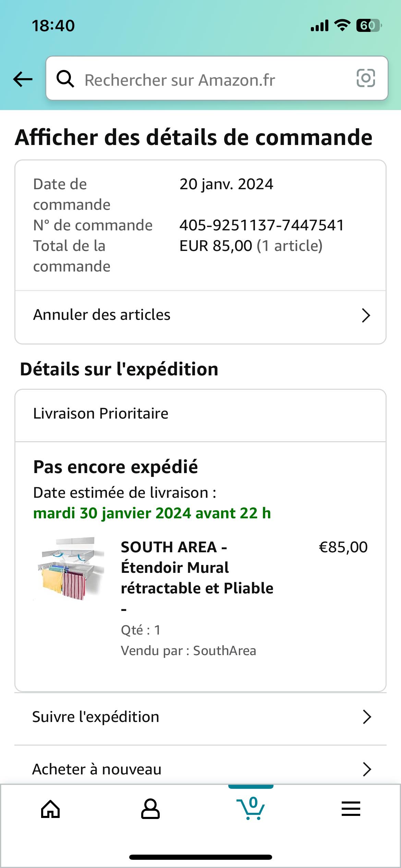
Task: Tap the cellular signal bars icon
Action: click(x=319, y=26)
